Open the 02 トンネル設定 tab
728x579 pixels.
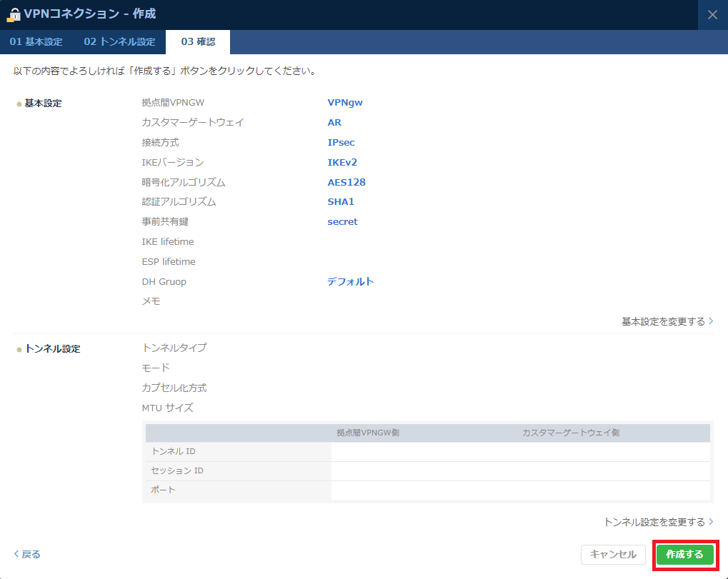(119, 42)
